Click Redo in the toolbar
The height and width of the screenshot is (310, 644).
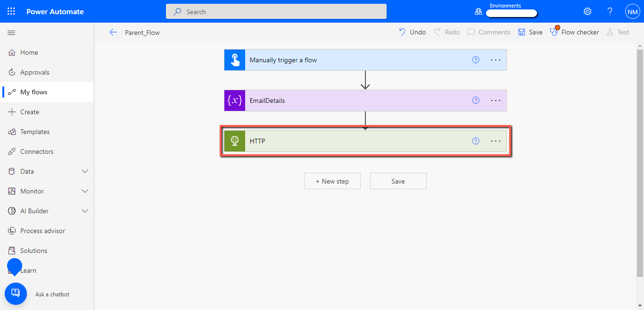pyautogui.click(x=446, y=32)
